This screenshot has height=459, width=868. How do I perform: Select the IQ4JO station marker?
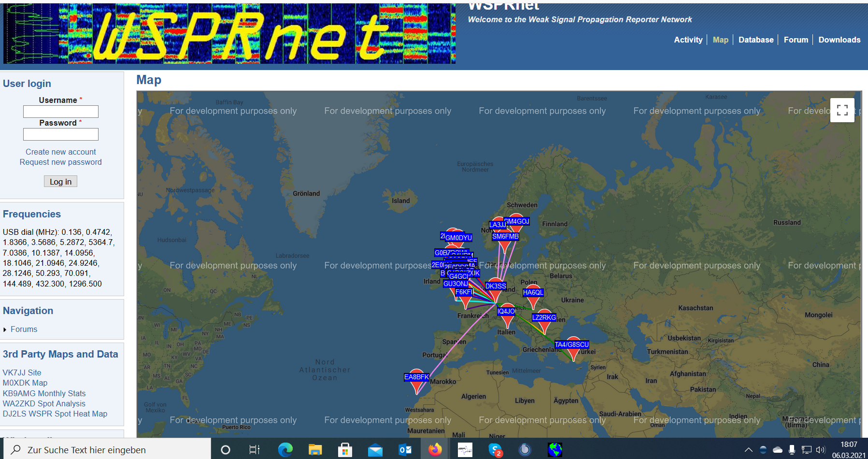point(507,316)
